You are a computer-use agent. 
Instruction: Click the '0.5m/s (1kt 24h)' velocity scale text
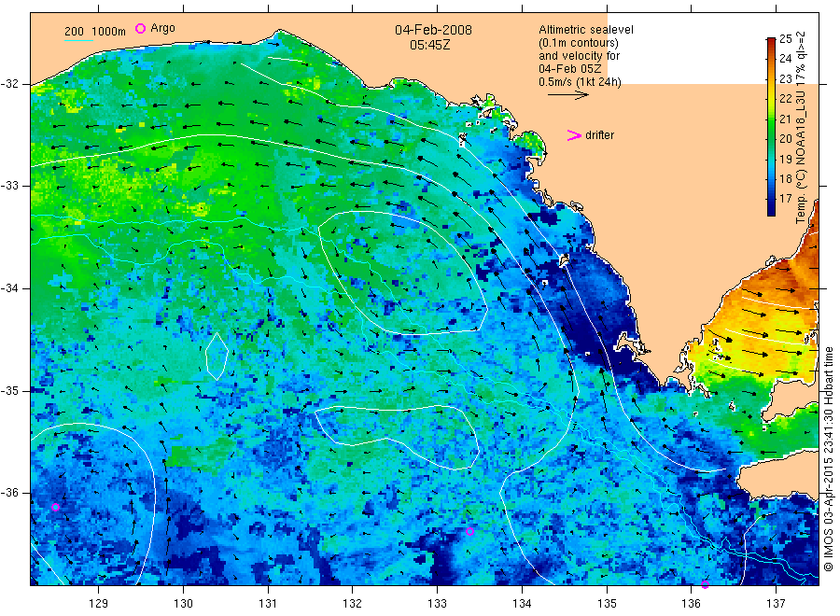click(580, 82)
